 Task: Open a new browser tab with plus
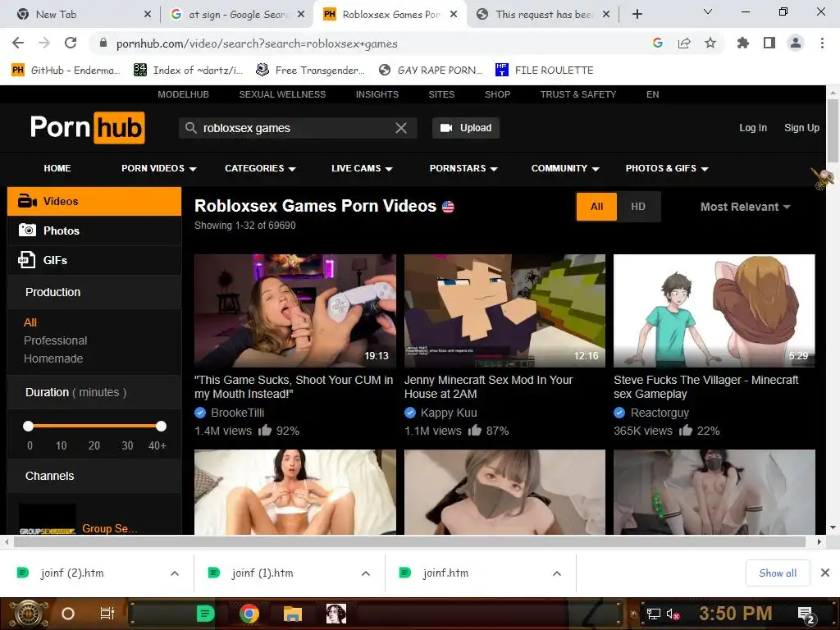pyautogui.click(x=637, y=15)
